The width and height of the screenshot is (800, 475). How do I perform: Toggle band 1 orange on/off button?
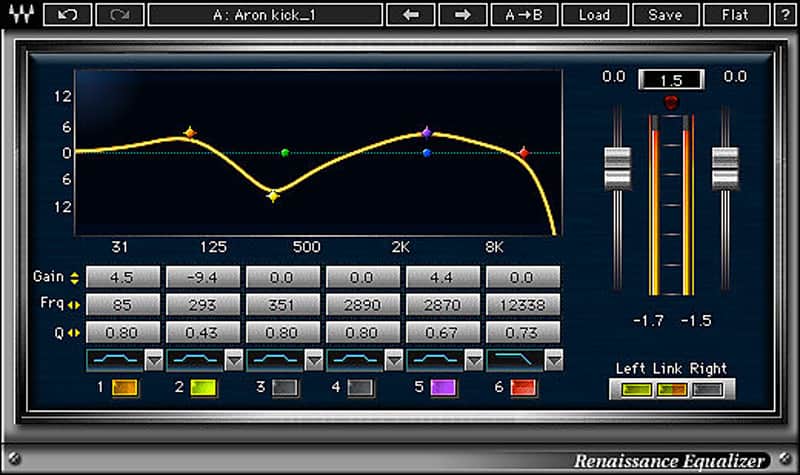pos(124,388)
